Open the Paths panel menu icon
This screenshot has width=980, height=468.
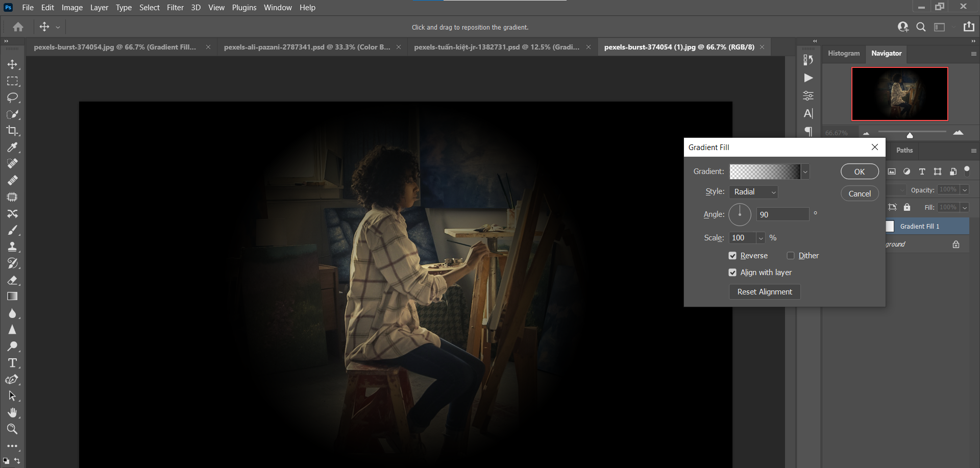[x=974, y=150]
